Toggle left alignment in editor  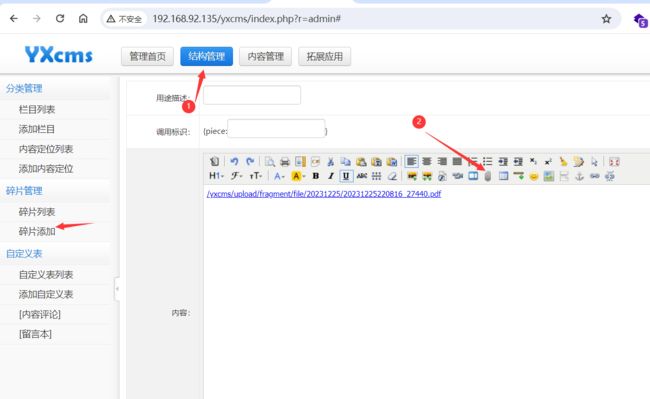click(411, 162)
